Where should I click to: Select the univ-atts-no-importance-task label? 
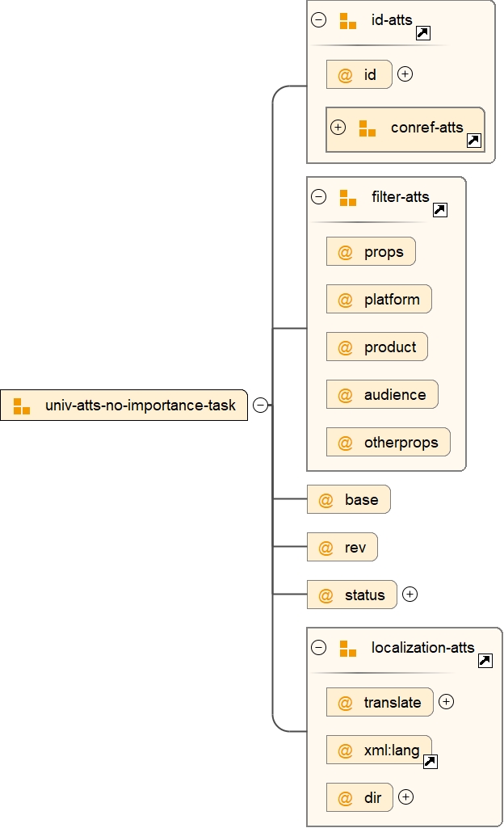tap(141, 405)
